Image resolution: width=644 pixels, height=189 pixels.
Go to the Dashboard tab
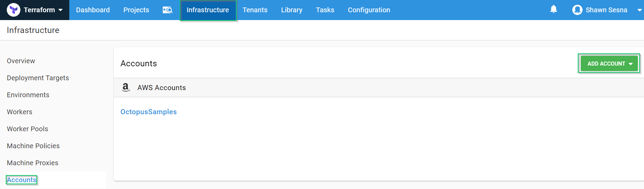[x=93, y=10]
